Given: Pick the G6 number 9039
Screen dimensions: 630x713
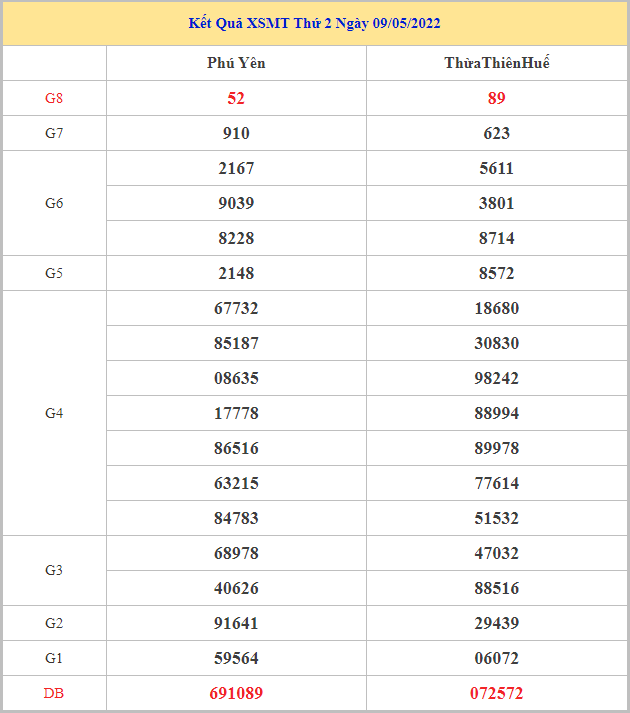Looking at the screenshot, I should (x=236, y=203).
